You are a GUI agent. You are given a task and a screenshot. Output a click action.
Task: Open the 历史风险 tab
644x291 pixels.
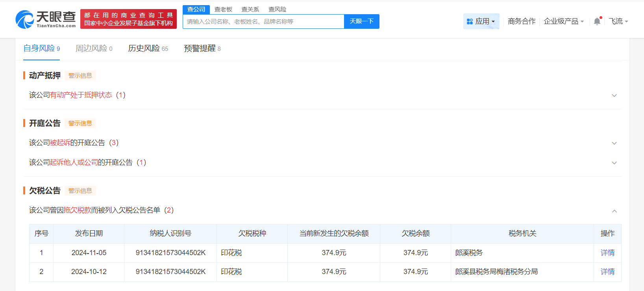pos(148,48)
